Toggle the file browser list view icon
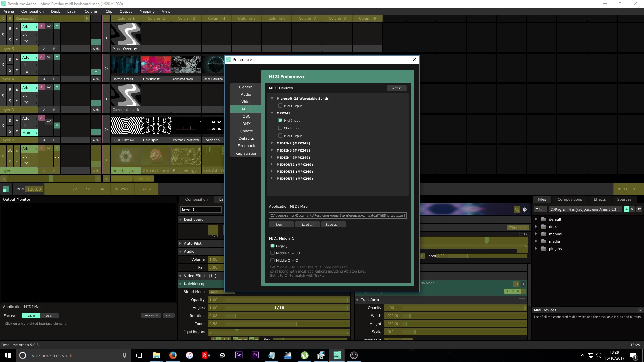Screen dimensions: 644x362 pos(639,209)
